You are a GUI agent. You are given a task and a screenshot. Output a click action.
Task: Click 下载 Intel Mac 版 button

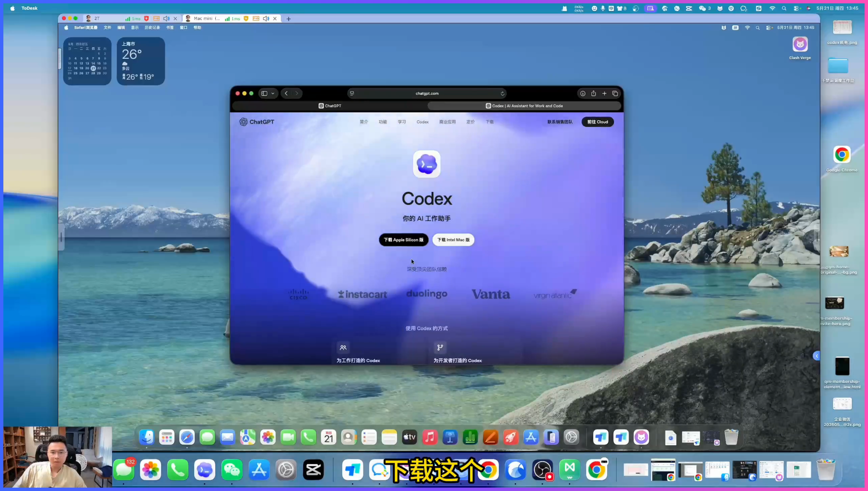453,240
